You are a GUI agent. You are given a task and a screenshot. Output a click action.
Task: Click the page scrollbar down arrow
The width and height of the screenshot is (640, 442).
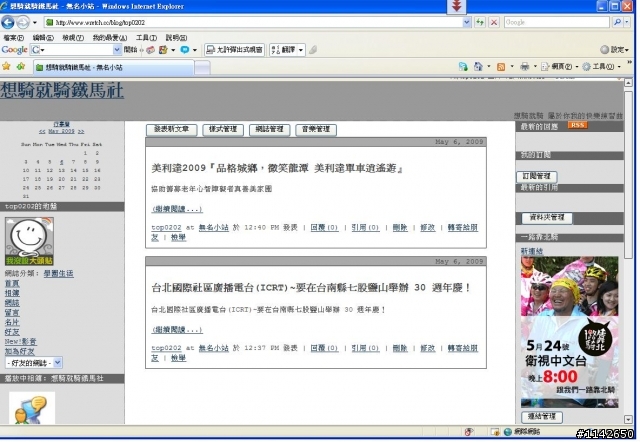628,419
